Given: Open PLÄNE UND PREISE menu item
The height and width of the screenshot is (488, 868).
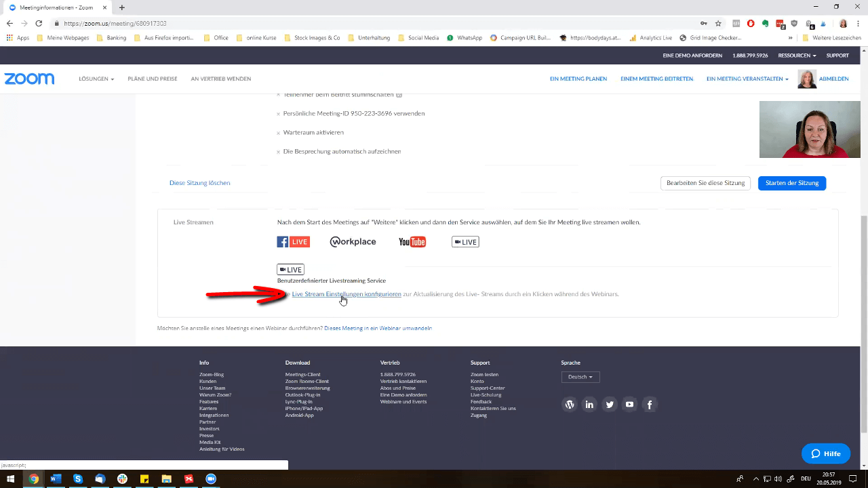Looking at the screenshot, I should coord(153,79).
